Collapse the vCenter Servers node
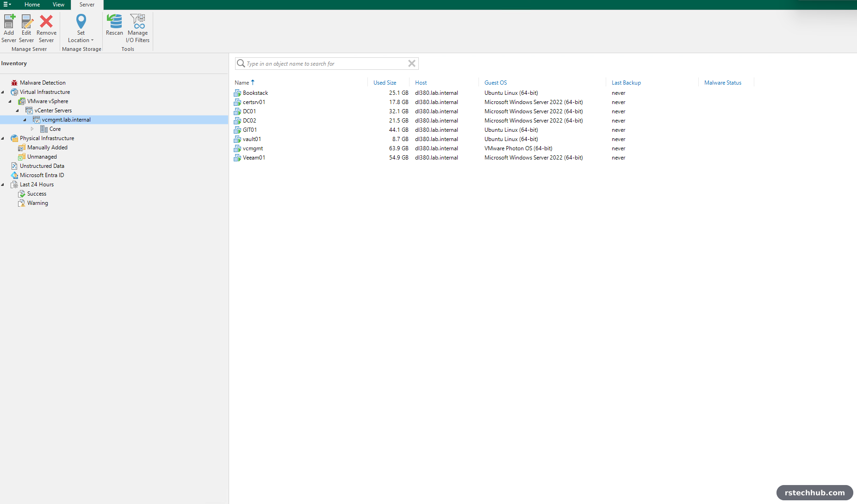The width and height of the screenshot is (857, 504). tap(18, 111)
